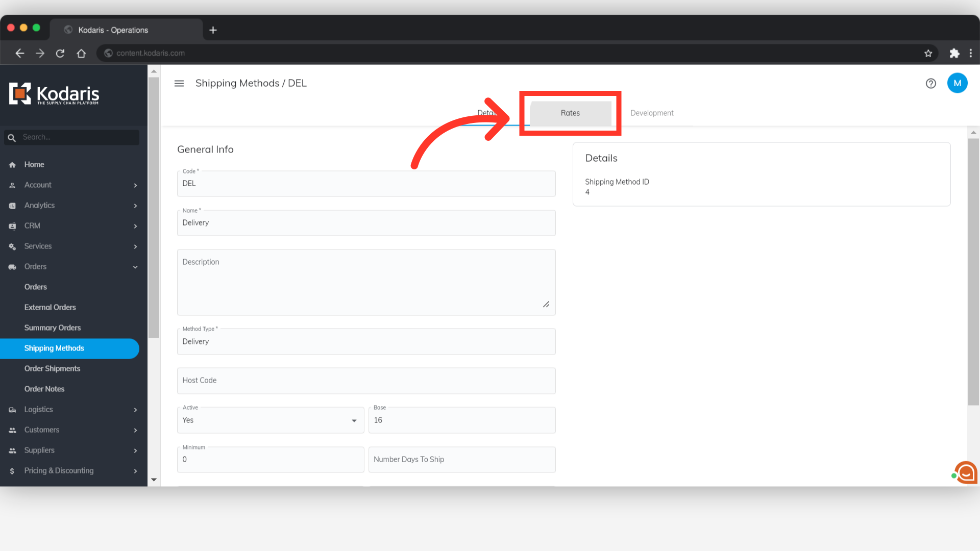The image size is (980, 551).
Task: Switch to the Development tab
Action: [x=652, y=113]
